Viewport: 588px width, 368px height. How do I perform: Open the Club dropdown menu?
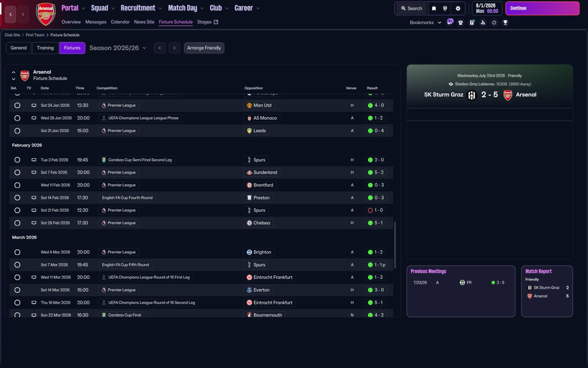220,8
